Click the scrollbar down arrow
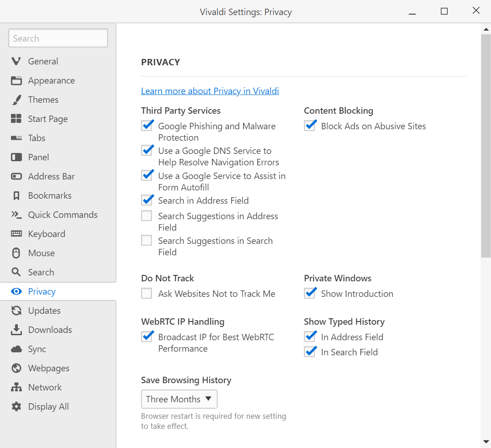Screen dimensions: 491x448 [486, 442]
